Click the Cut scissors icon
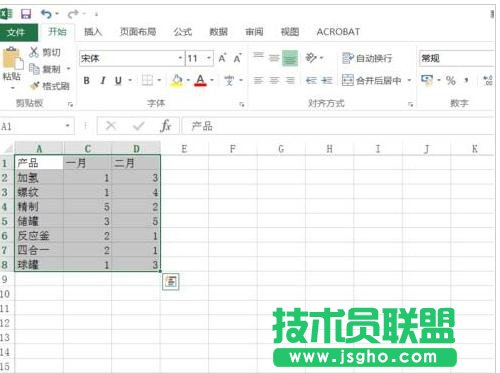Image resolution: width=500 pixels, height=373 pixels. point(34,52)
